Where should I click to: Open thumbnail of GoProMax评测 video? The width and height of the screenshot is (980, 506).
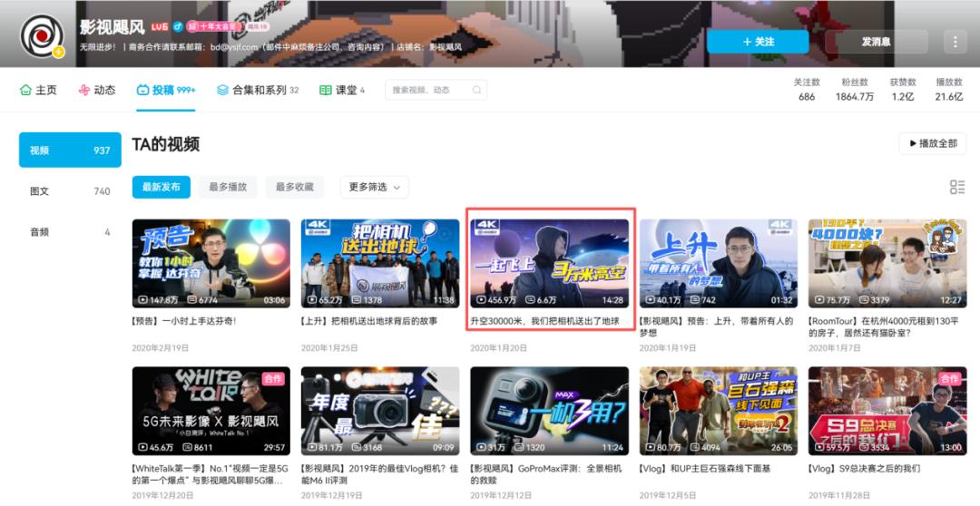[x=549, y=411]
